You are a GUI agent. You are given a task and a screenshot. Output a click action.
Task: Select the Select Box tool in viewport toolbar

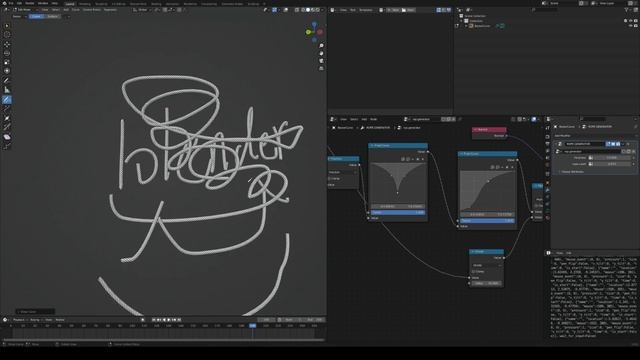tap(7, 25)
